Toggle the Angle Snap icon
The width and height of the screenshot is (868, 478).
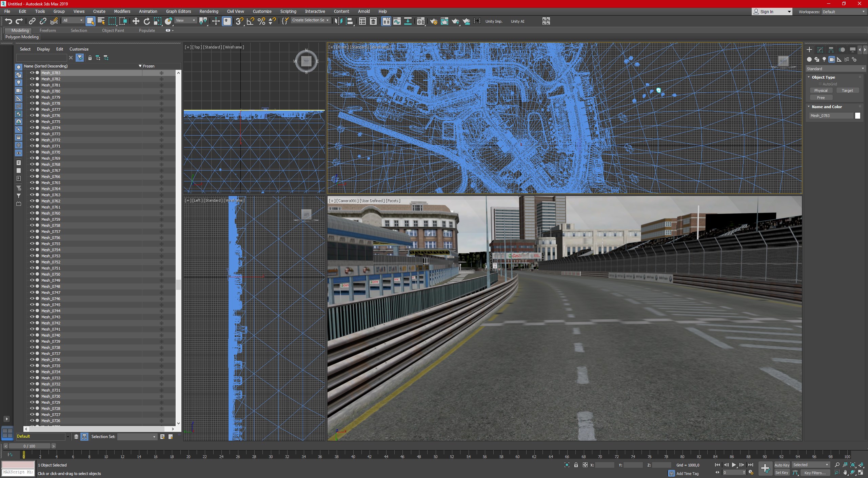[250, 21]
